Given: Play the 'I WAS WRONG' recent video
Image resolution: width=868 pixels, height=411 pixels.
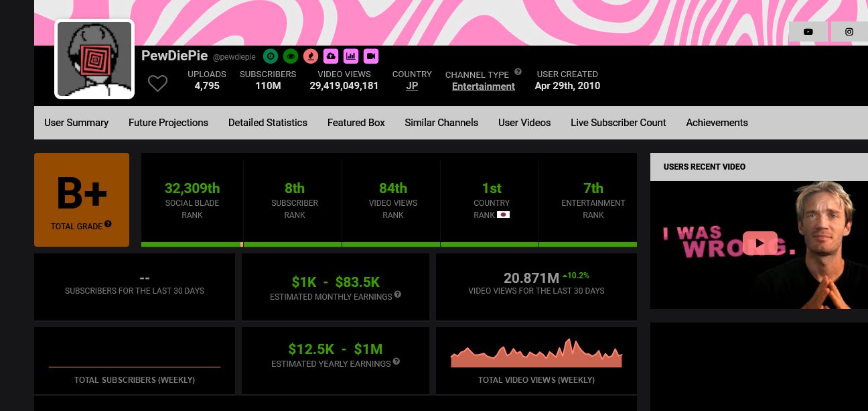Looking at the screenshot, I should [x=759, y=243].
